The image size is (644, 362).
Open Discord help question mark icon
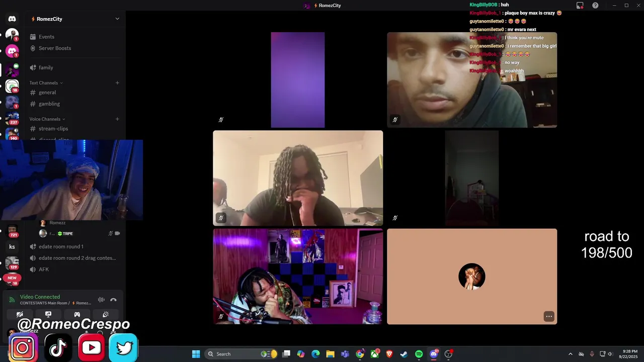(x=595, y=6)
